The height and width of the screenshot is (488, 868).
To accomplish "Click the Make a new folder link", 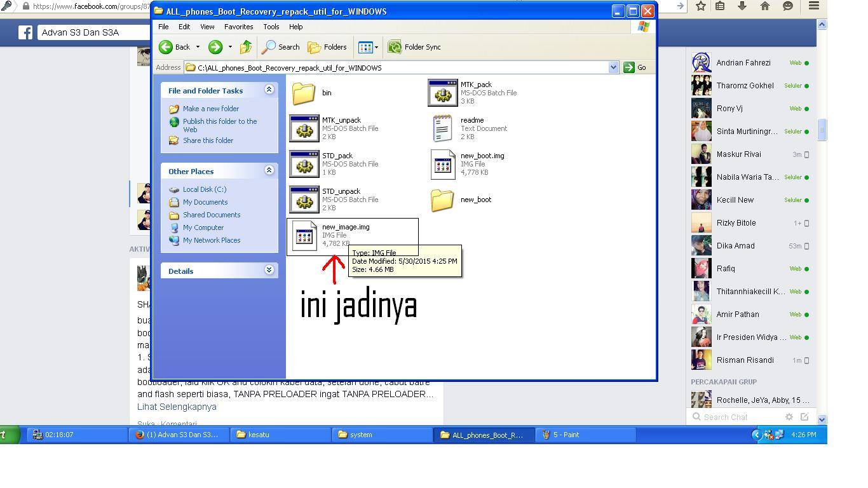I will click(211, 109).
